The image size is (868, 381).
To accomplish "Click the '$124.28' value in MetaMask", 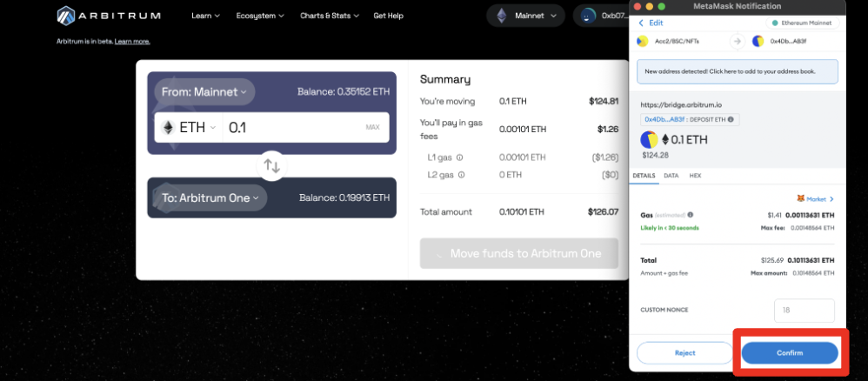I will pyautogui.click(x=654, y=155).
